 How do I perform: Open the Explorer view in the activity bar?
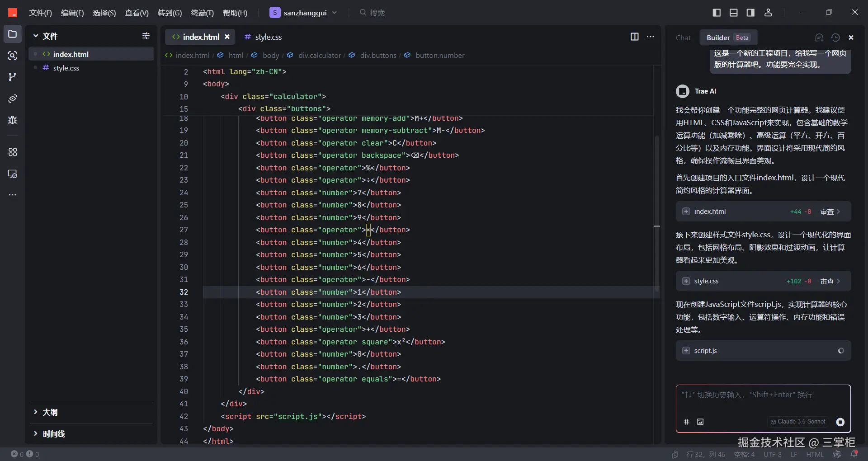coord(13,34)
